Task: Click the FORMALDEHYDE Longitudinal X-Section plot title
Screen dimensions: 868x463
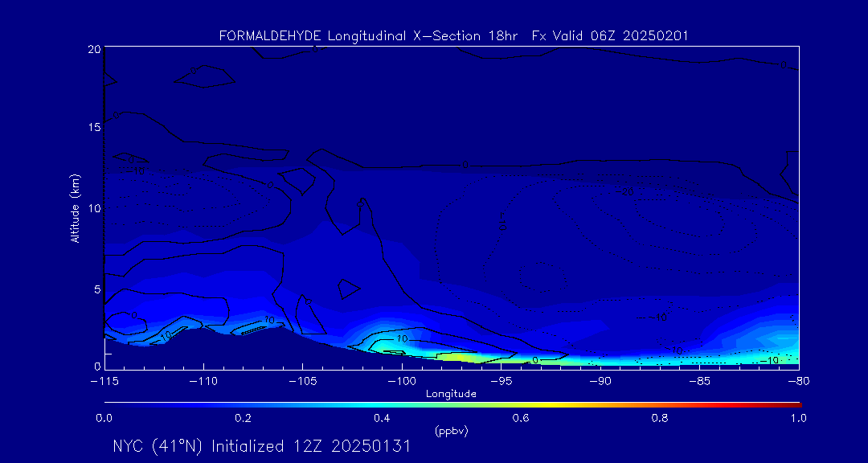Action: [453, 36]
